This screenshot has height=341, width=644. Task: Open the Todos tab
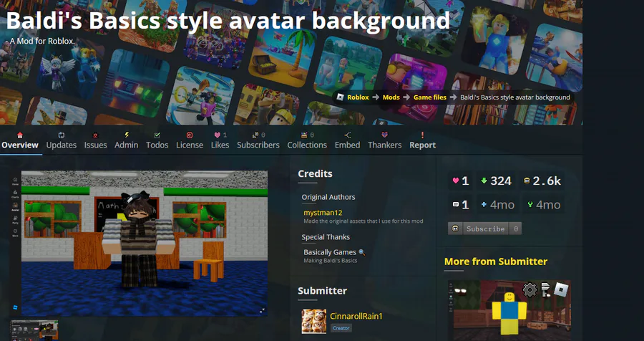[157, 140]
